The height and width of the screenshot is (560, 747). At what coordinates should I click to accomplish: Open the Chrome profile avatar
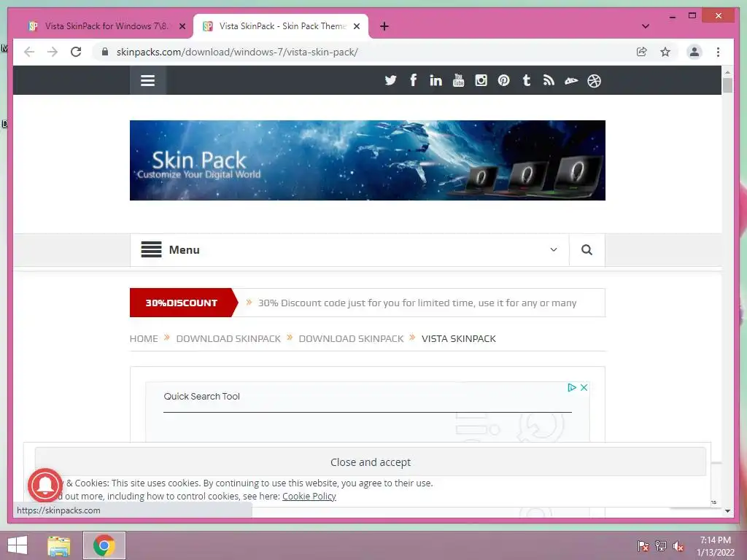click(x=694, y=52)
